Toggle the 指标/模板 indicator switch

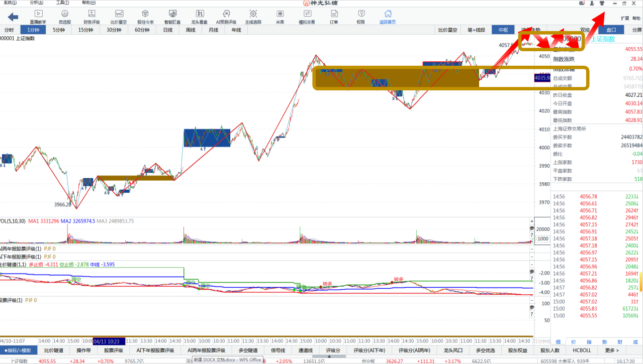[x=18, y=350]
